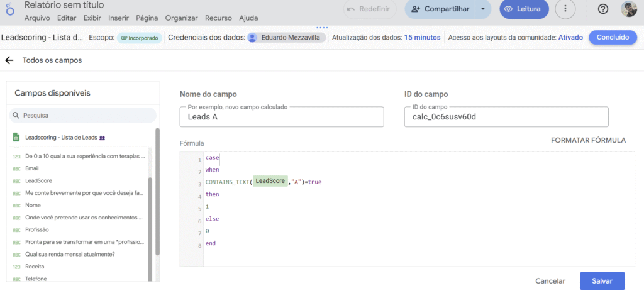Click the Google Sheets data source icon
Image resolution: width=644 pixels, height=298 pixels.
tap(16, 137)
